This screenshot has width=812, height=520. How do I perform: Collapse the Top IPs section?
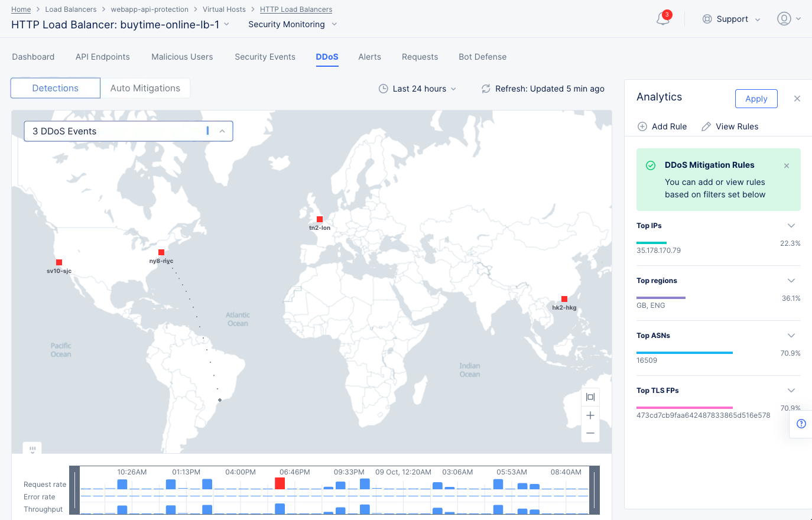[x=791, y=225]
